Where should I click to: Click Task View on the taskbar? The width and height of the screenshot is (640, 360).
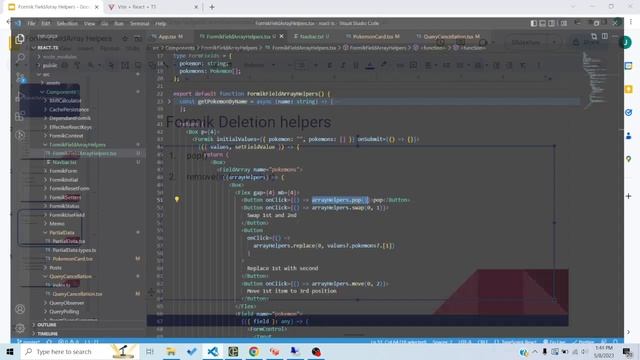150,351
